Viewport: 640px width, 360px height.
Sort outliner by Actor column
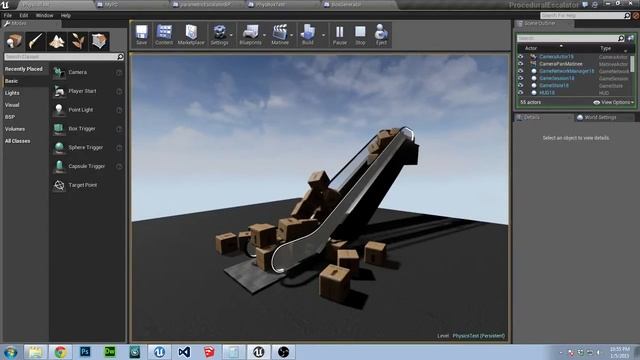(531, 48)
